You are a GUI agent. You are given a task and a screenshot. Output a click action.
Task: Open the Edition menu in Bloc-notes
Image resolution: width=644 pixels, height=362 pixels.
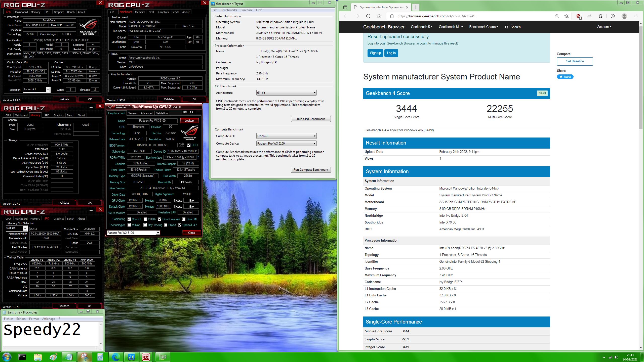[21, 319]
